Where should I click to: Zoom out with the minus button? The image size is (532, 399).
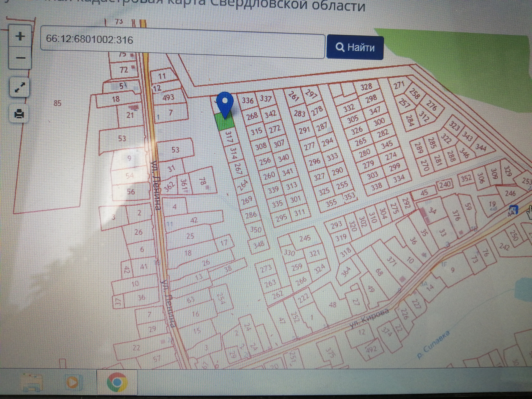(x=20, y=58)
